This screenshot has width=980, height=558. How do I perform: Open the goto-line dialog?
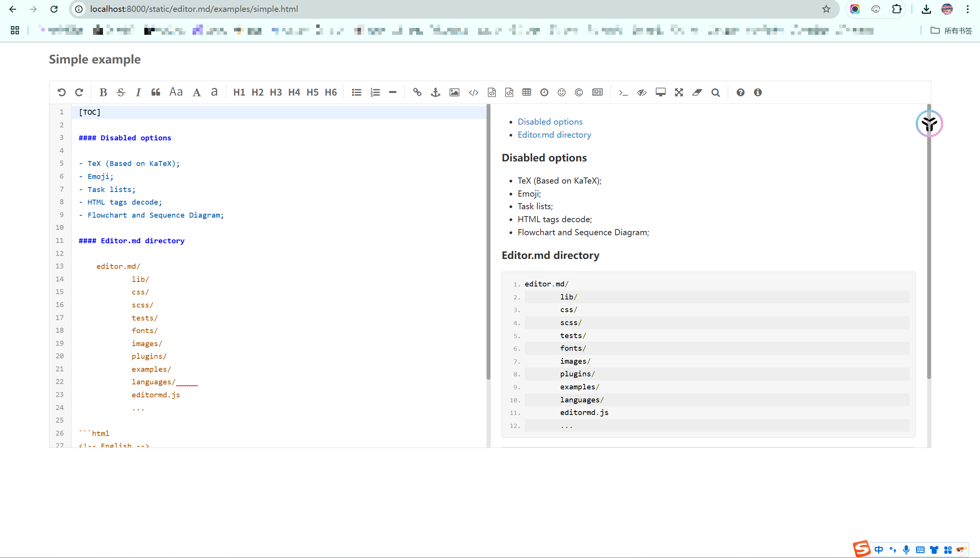tap(622, 92)
